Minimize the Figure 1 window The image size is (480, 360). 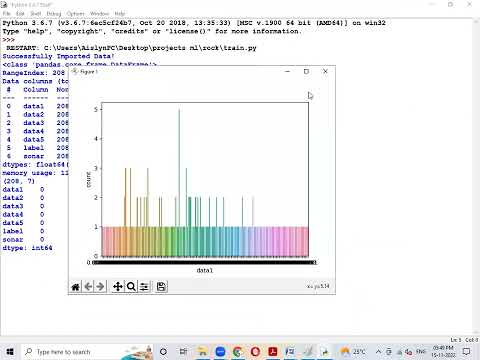288,71
